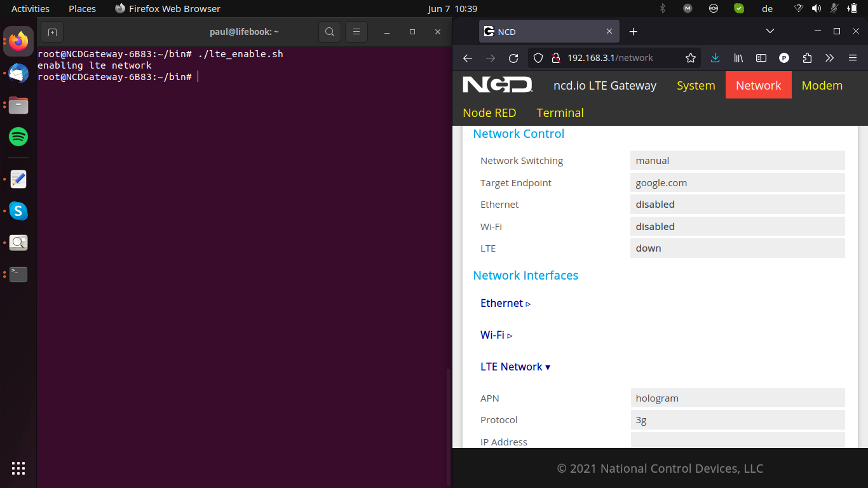Click the muted microphone tray icon
Image resolution: width=868 pixels, height=488 pixels.
pyautogui.click(x=834, y=8)
